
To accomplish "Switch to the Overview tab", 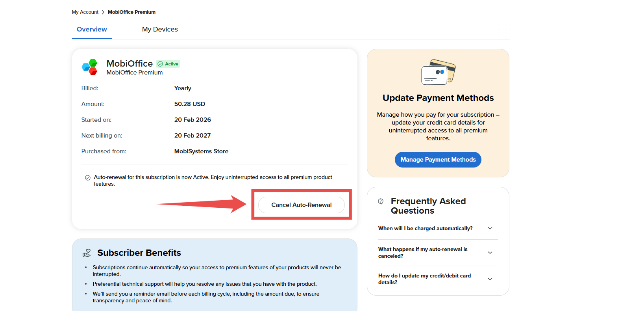I will (92, 29).
